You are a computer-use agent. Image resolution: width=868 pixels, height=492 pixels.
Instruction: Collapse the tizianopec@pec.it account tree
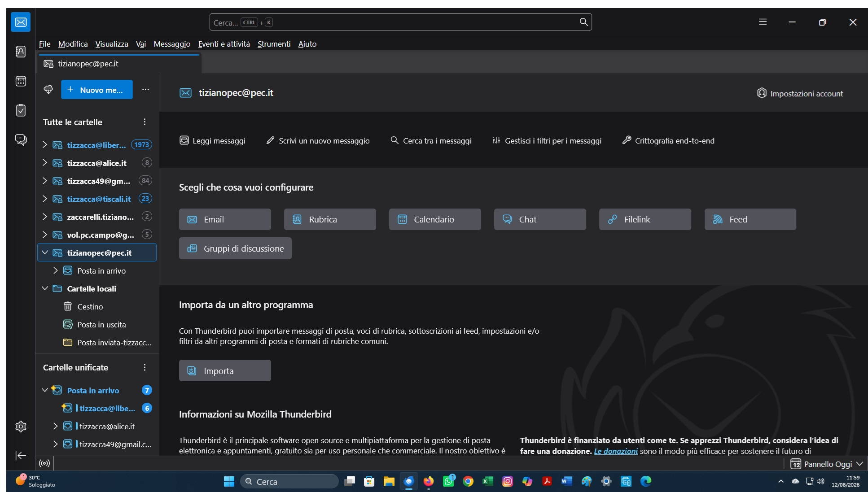44,253
